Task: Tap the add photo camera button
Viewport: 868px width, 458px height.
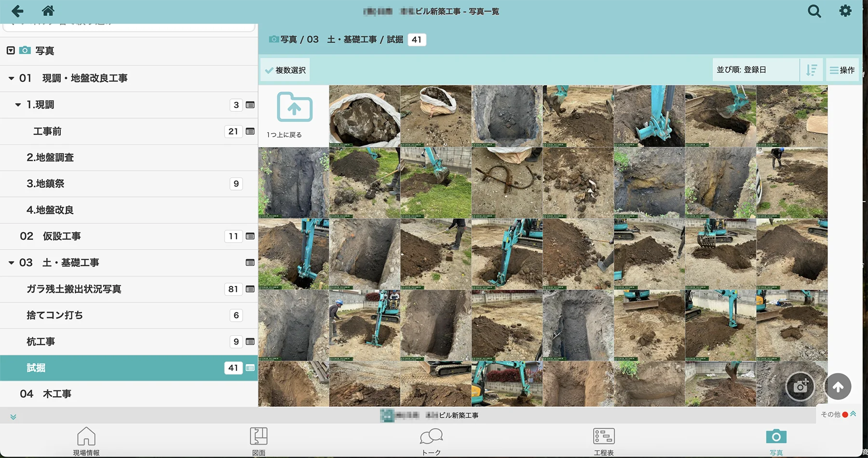Action: click(x=800, y=386)
